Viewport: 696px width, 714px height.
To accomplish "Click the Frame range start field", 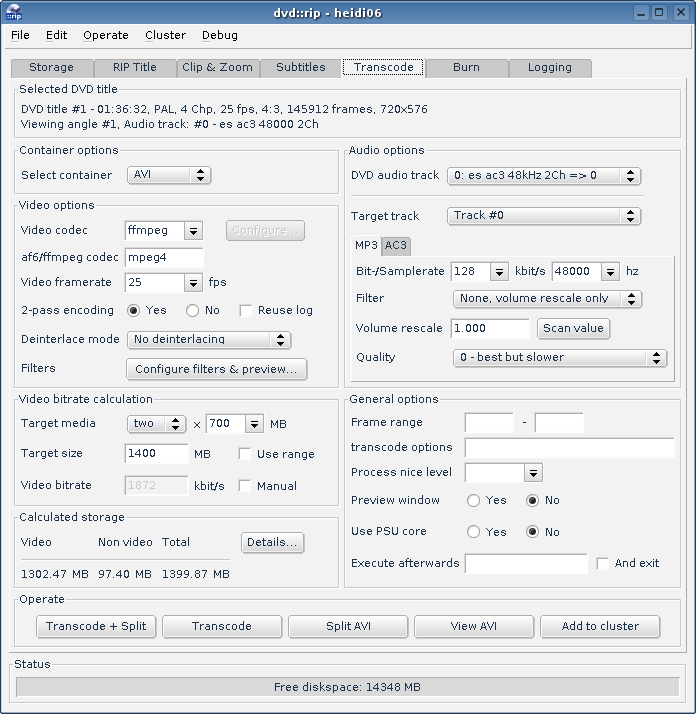I will (x=489, y=423).
